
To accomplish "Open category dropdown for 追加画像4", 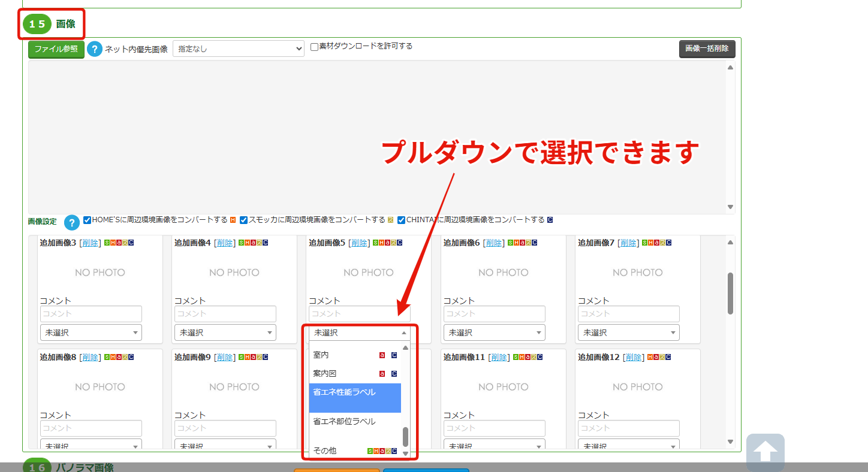I will [225, 332].
